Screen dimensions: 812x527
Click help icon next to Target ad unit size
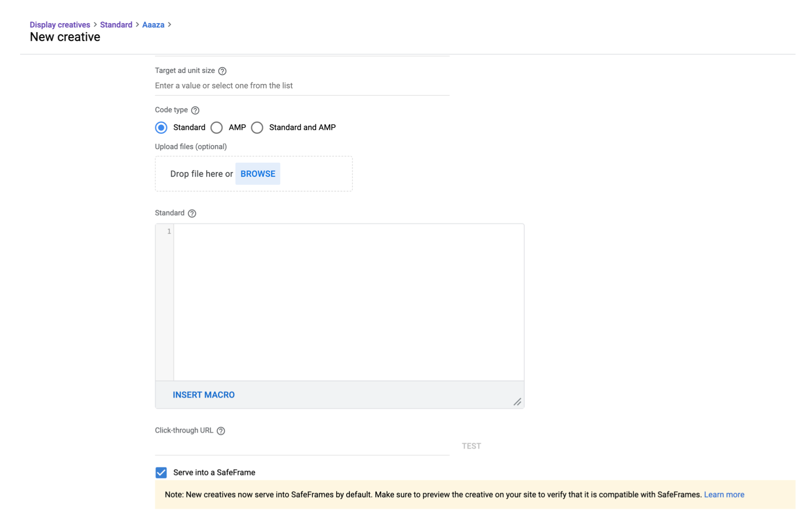[222, 71]
